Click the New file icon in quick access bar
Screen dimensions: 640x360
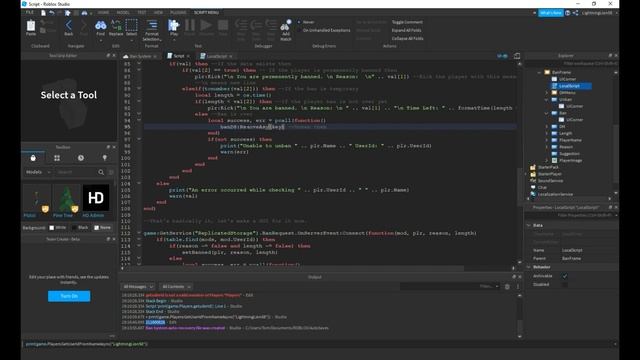[x=43, y=13]
